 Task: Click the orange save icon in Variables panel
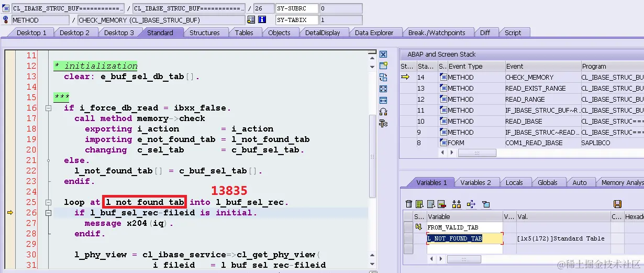617,204
